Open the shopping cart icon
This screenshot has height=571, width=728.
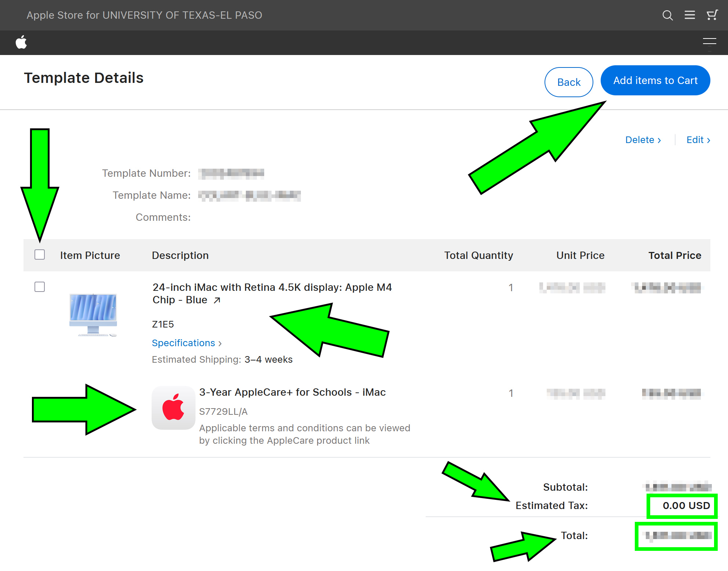tap(712, 15)
